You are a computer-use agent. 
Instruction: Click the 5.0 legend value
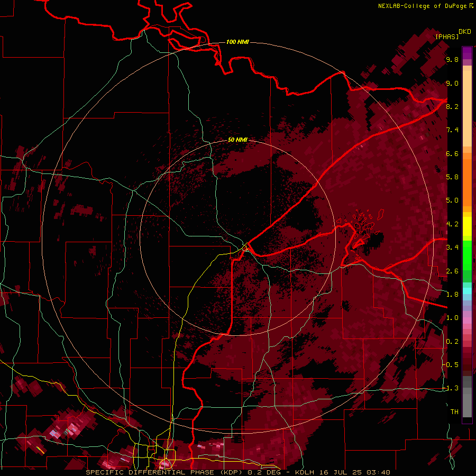point(452,200)
